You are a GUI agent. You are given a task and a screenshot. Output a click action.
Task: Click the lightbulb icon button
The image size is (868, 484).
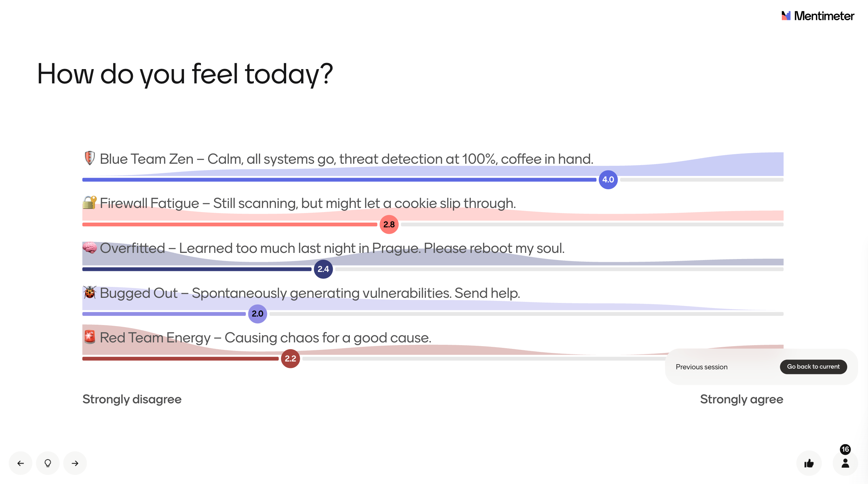[48, 463]
